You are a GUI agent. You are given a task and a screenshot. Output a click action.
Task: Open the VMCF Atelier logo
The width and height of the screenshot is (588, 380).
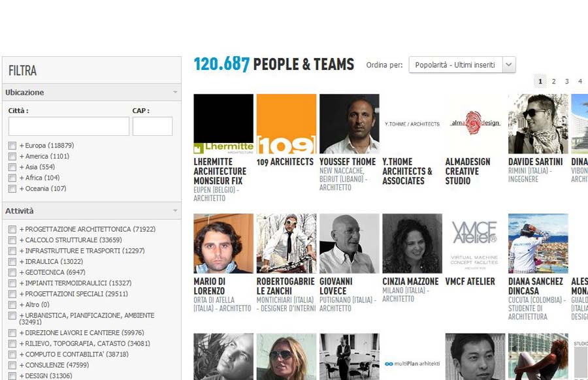click(475, 244)
